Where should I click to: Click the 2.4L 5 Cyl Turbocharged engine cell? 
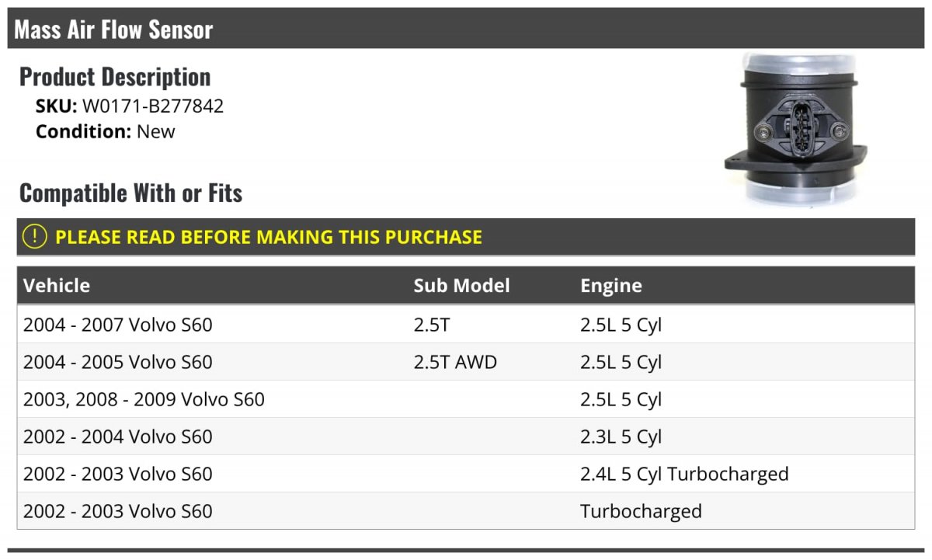pos(684,474)
